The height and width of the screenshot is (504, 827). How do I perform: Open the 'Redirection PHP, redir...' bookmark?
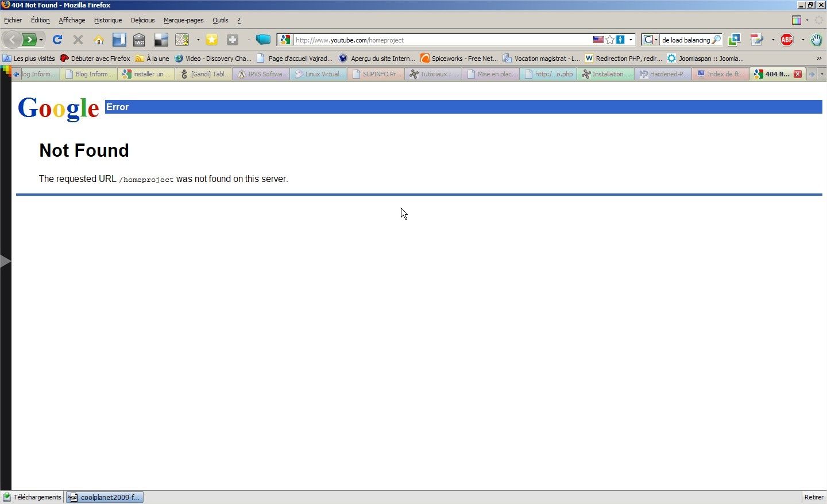pyautogui.click(x=623, y=59)
